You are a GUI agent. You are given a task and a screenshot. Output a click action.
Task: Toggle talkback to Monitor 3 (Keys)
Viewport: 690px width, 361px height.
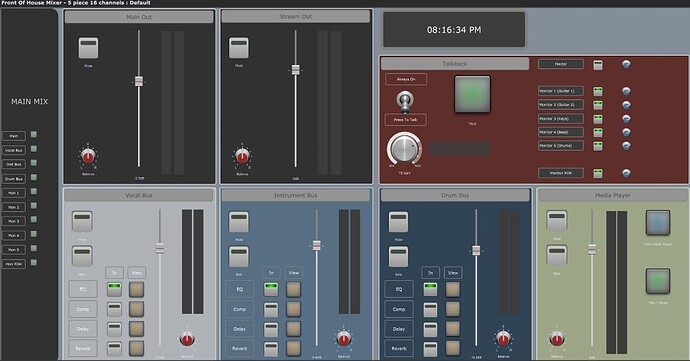tap(598, 119)
